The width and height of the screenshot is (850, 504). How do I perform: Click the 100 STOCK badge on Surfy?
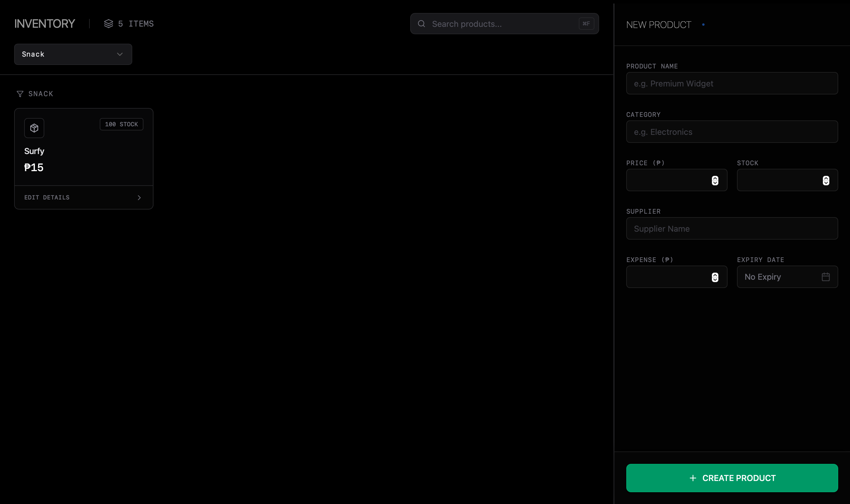(121, 124)
